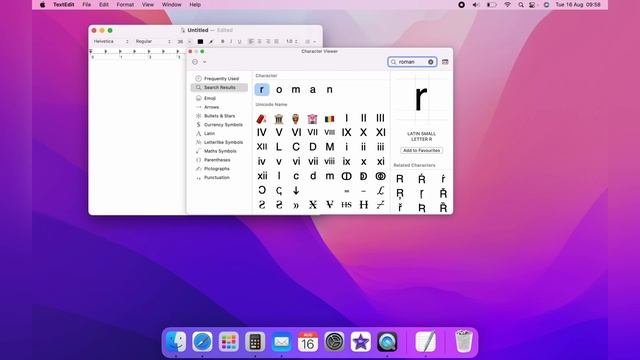Open the Regular typeface style dropdown
640x360 pixels.
(153, 42)
